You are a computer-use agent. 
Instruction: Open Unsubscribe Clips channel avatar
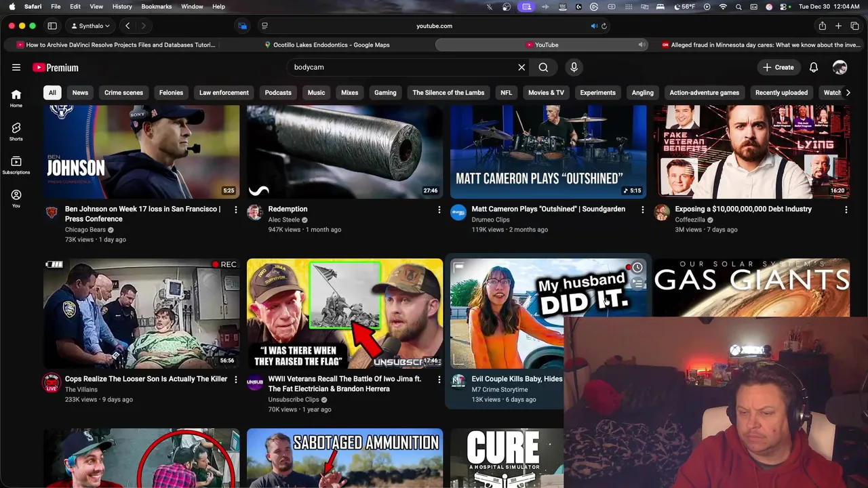click(x=255, y=382)
